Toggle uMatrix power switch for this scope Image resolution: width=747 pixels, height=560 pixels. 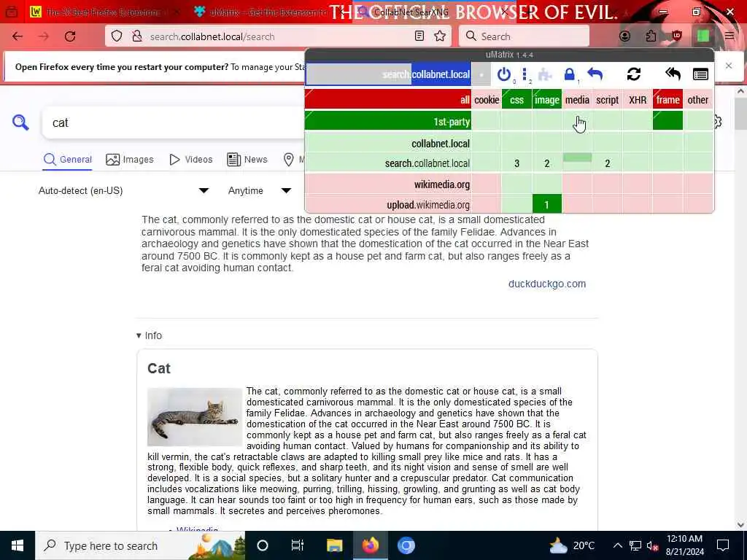click(503, 74)
